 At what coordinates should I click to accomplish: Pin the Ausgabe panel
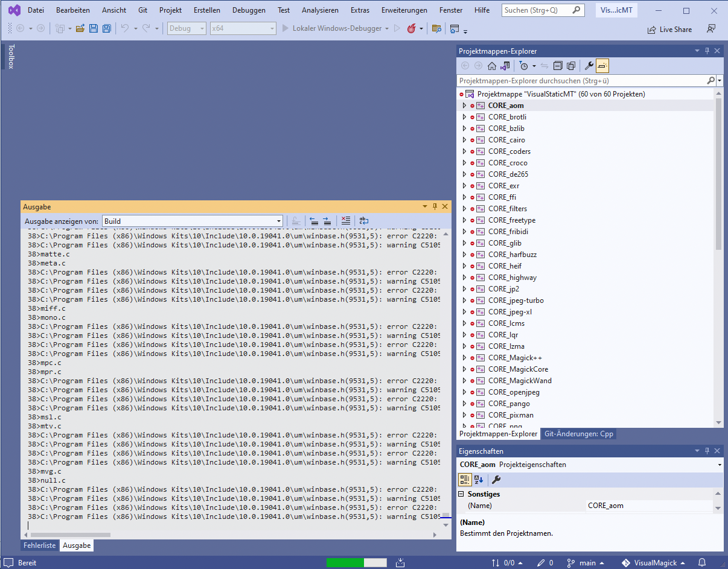point(435,206)
